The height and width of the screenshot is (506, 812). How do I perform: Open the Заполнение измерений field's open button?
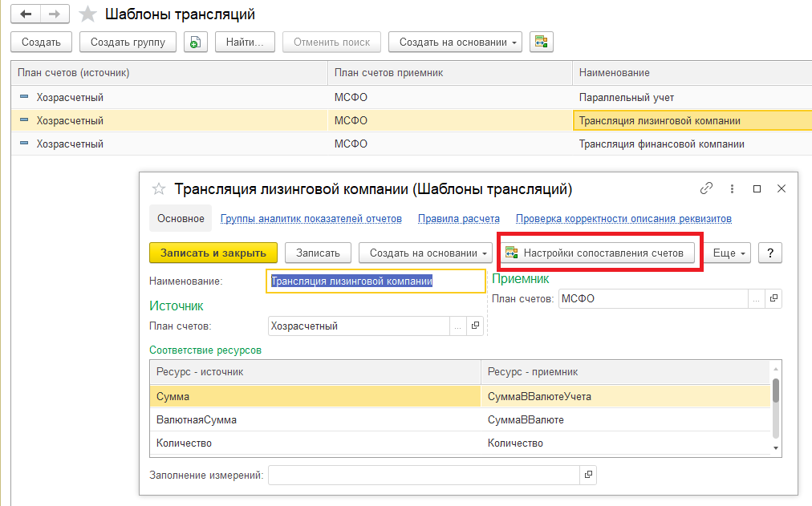[588, 476]
